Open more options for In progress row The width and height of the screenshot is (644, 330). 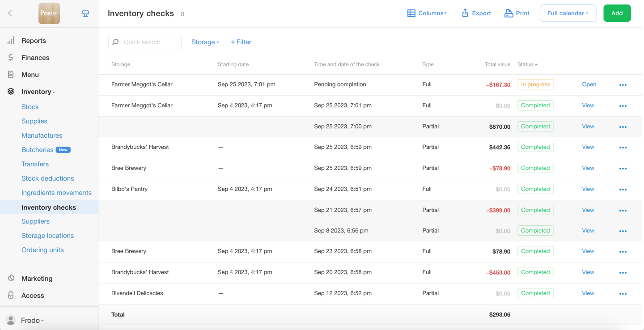(623, 85)
